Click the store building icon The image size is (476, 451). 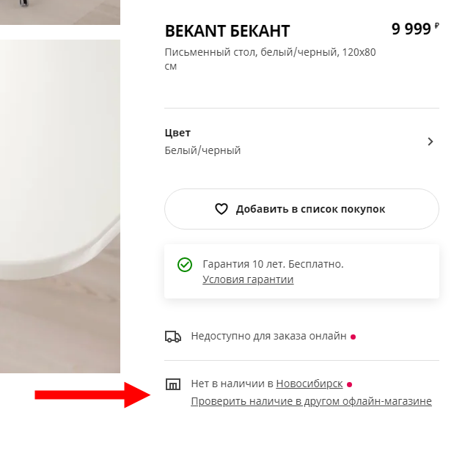click(x=173, y=384)
